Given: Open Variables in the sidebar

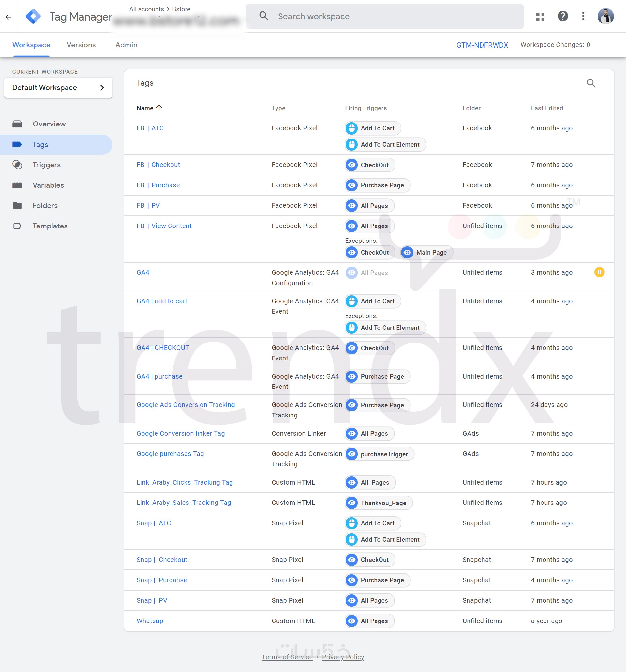Looking at the screenshot, I should (48, 185).
